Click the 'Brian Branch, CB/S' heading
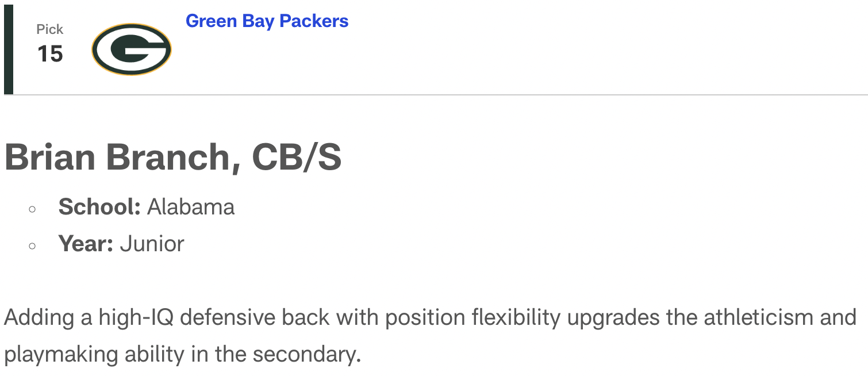Image resolution: width=868 pixels, height=376 pixels. click(x=173, y=157)
